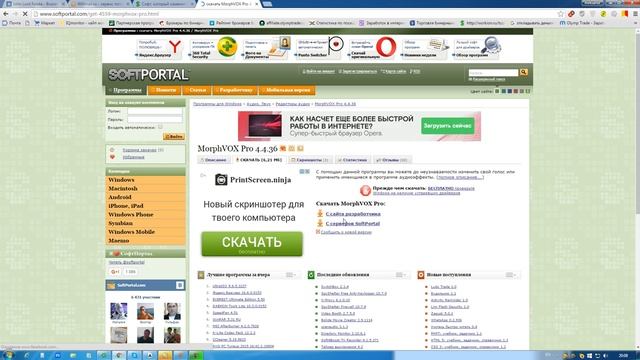
Task: Click the first member avatar thumbnail in sidebar
Action: tap(119, 311)
